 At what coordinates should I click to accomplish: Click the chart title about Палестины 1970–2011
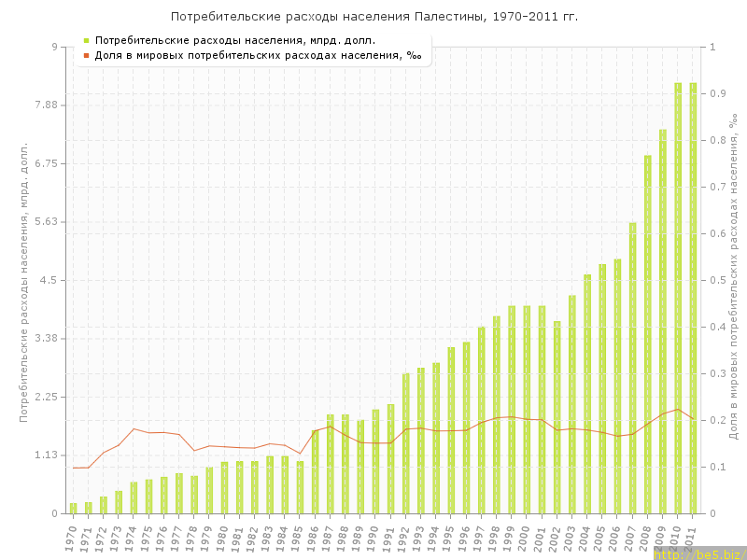coord(373,17)
